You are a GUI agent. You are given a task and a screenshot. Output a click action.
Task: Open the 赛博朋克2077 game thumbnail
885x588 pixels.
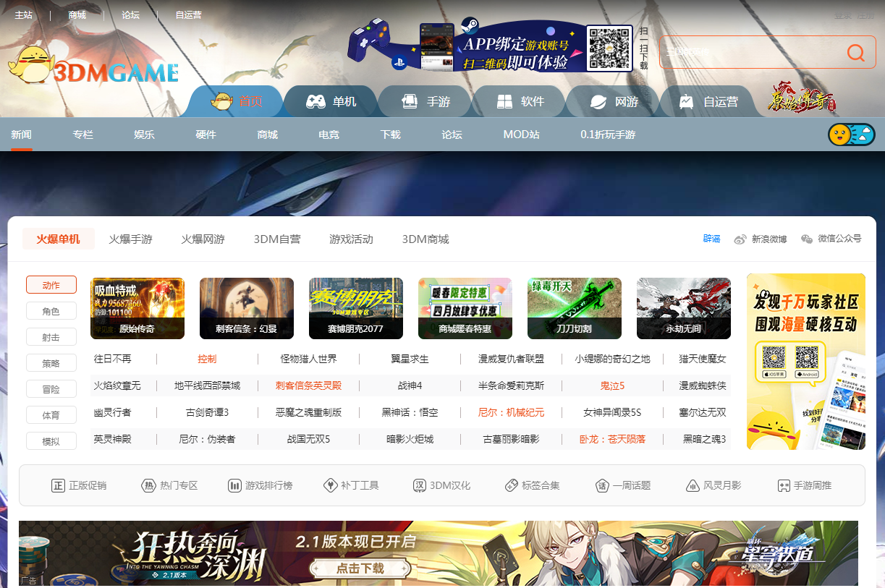click(x=356, y=309)
